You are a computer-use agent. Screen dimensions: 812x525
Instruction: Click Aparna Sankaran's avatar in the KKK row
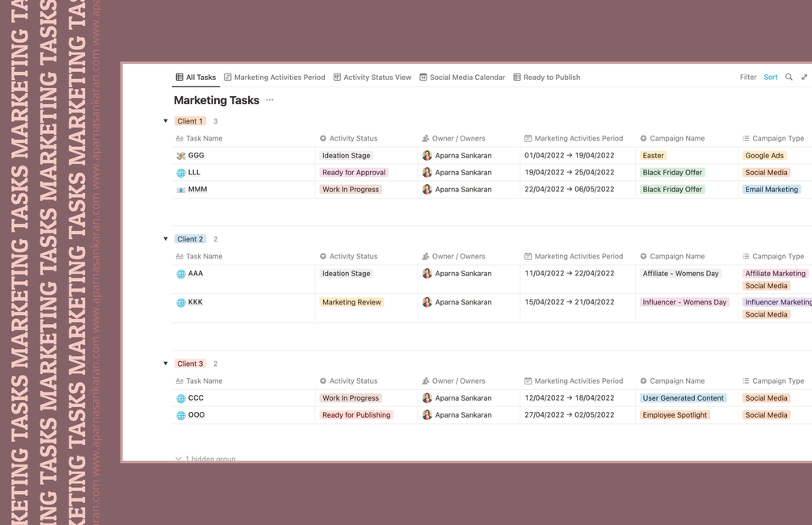tap(427, 302)
